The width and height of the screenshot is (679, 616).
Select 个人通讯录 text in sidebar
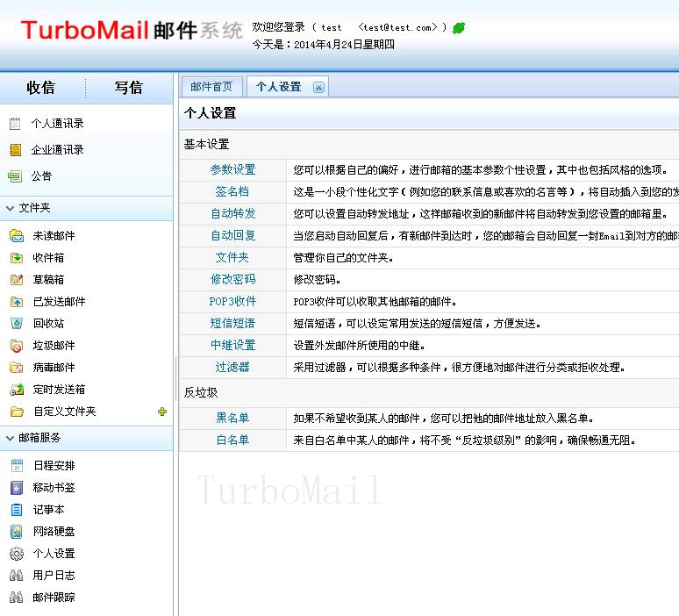point(57,124)
